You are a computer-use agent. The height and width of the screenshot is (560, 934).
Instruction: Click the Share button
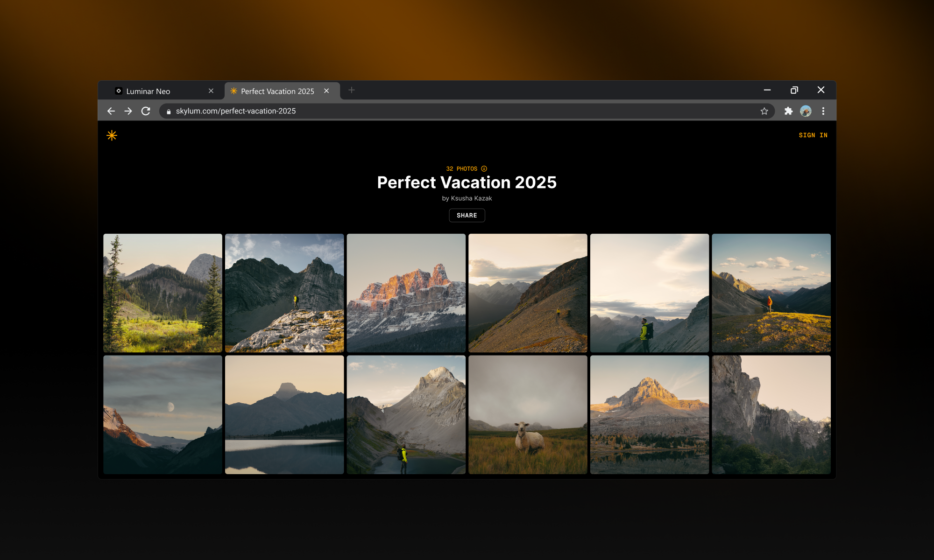click(467, 215)
